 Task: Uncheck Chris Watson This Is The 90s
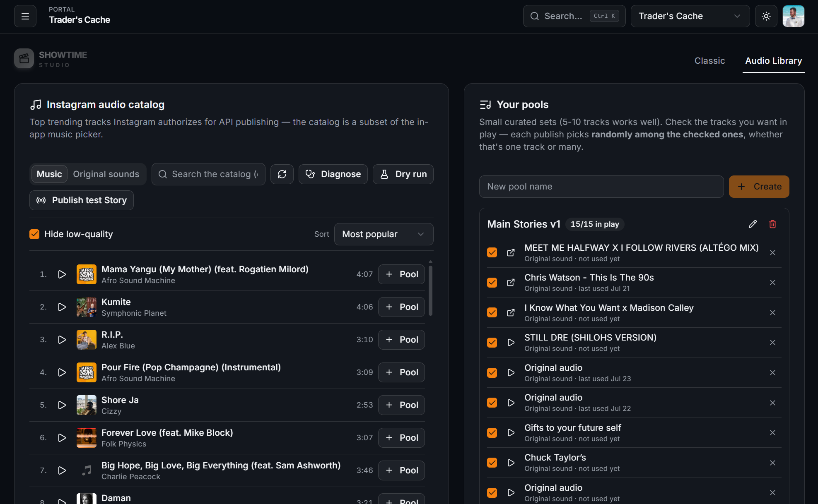(x=492, y=283)
